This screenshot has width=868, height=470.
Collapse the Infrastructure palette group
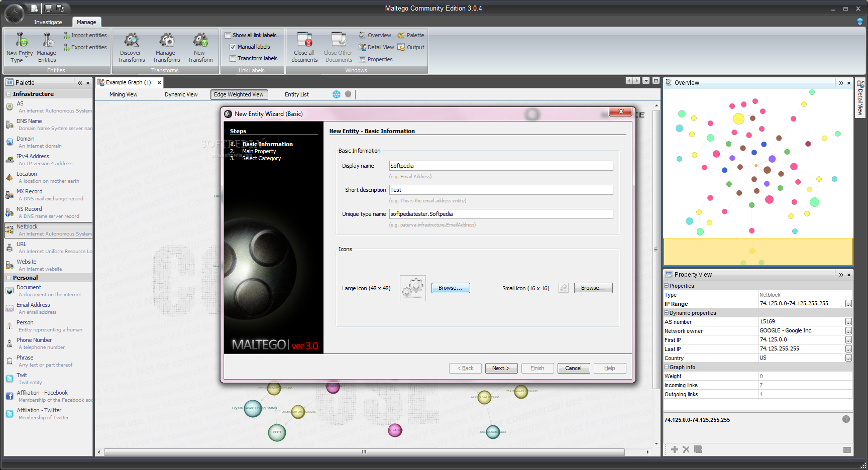[9, 94]
